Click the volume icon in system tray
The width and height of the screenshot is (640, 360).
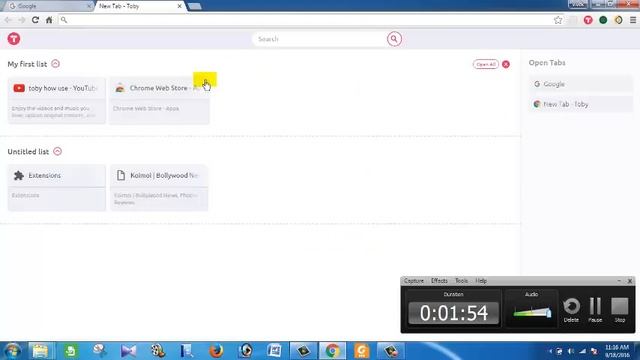[571, 351]
